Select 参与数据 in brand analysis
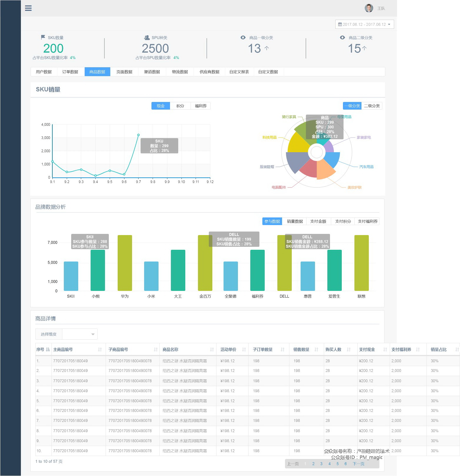460x476 pixels. click(x=272, y=221)
